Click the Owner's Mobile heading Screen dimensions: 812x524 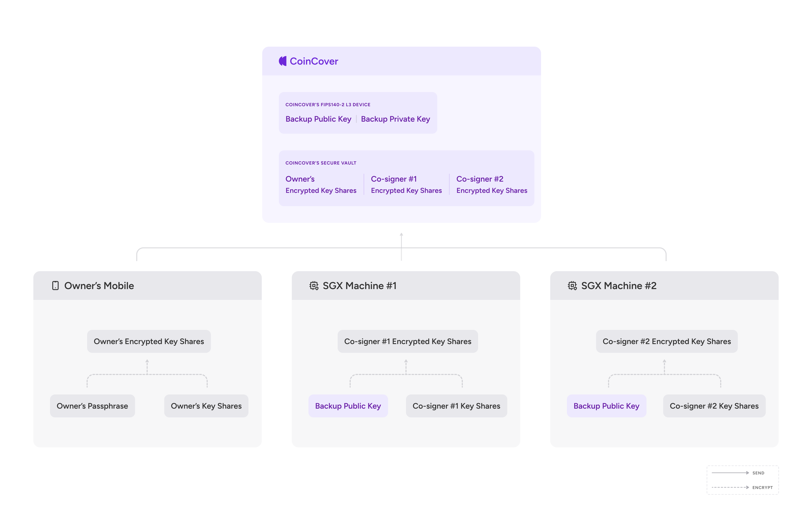pos(99,286)
